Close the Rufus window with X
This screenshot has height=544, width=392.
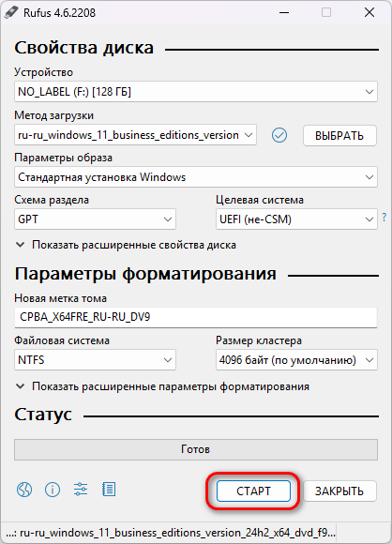point(369,13)
